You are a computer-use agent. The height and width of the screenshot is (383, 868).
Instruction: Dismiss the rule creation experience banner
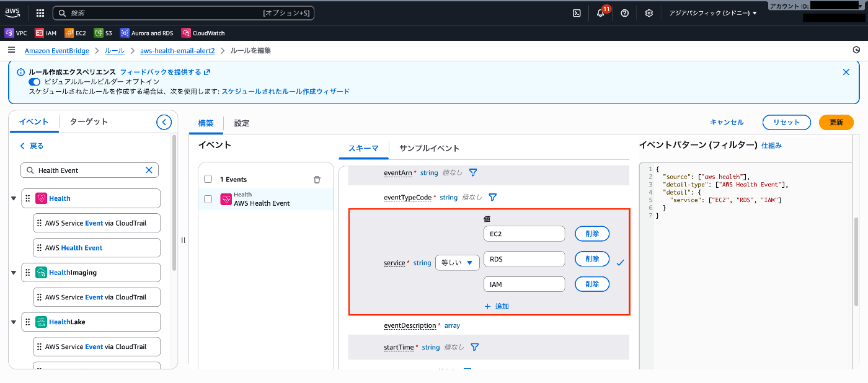coord(846,72)
